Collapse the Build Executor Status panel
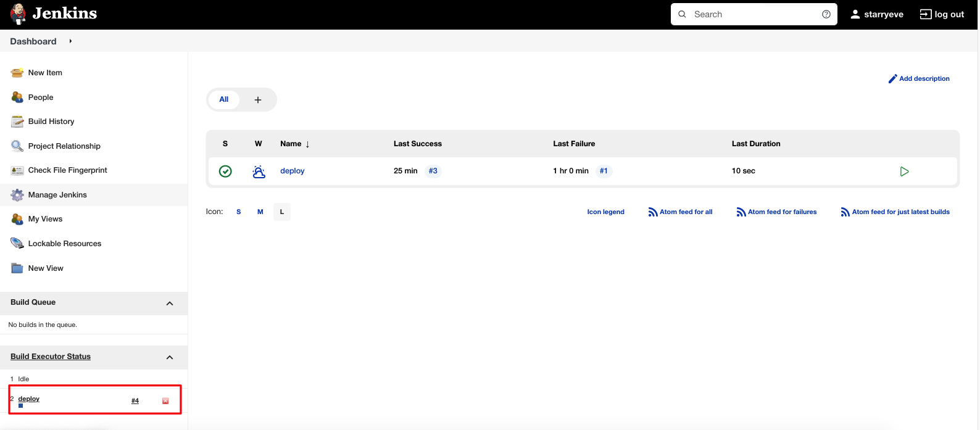This screenshot has width=980, height=430. coord(170,358)
